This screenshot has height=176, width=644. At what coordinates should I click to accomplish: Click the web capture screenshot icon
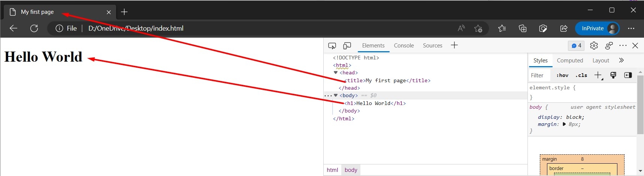pyautogui.click(x=543, y=28)
